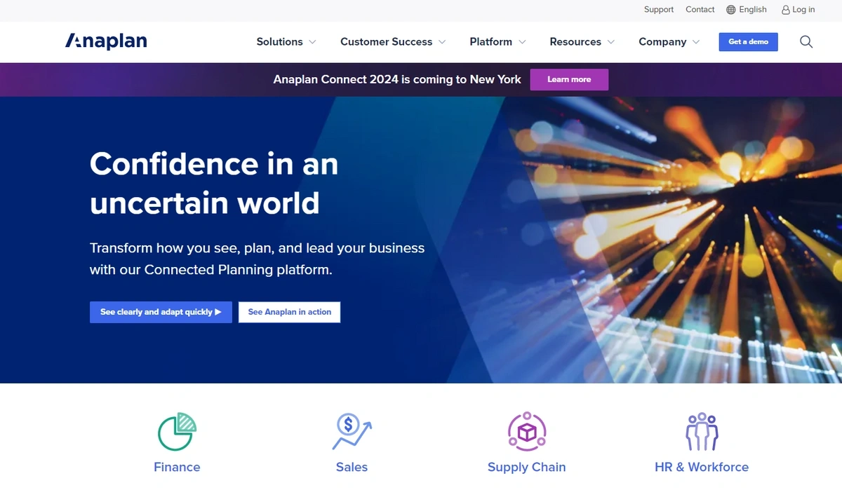Click the Log in link
The image size is (842, 504).
(x=803, y=10)
